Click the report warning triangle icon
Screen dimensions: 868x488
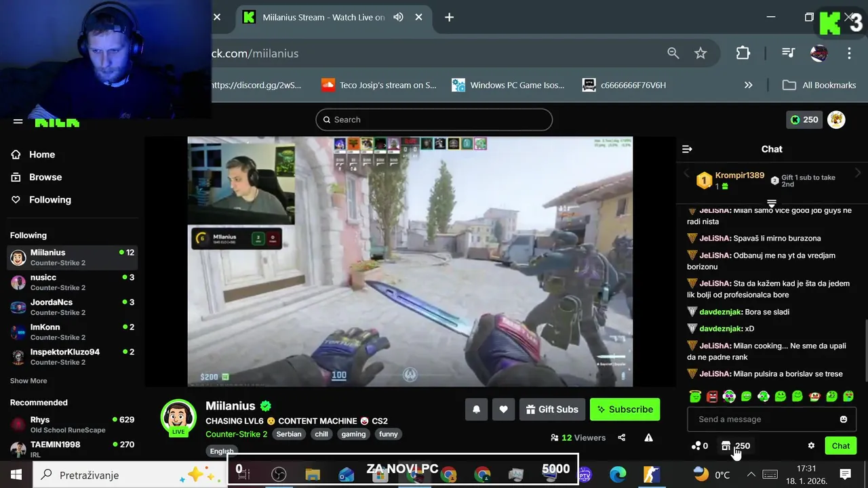click(649, 438)
